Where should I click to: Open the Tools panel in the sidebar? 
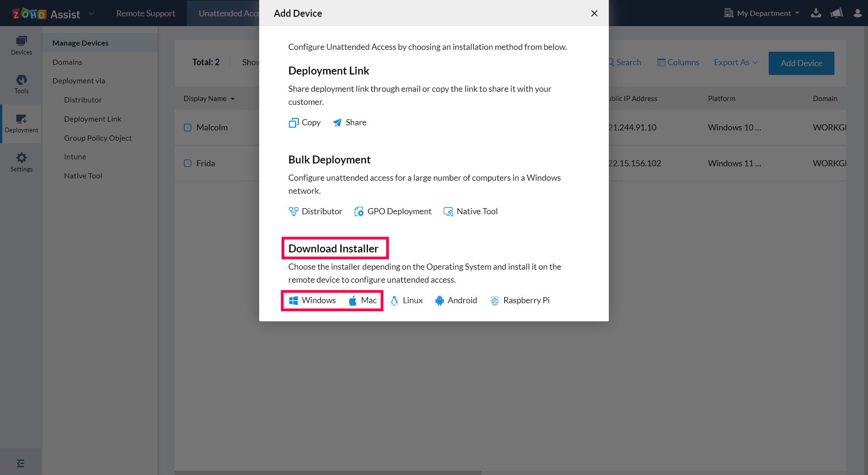pyautogui.click(x=21, y=84)
